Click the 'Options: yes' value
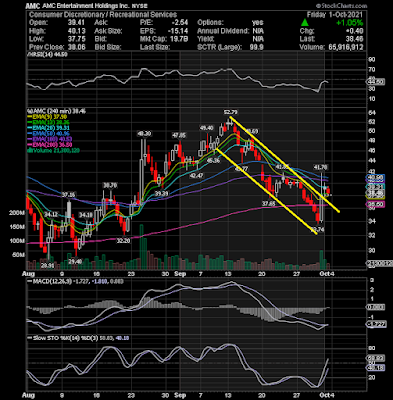Viewport: 393px width, 400px height. click(x=258, y=23)
